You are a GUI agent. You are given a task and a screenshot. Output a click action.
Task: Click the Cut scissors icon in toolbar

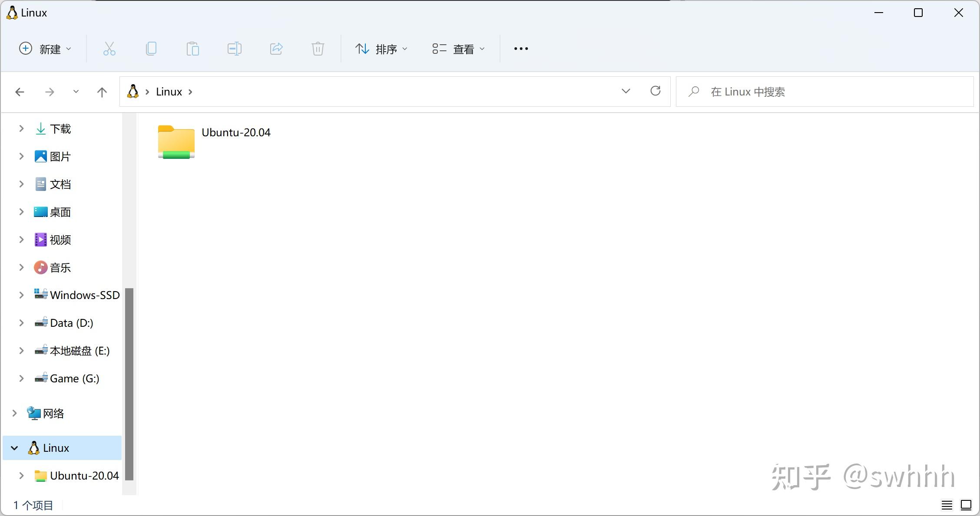click(109, 49)
